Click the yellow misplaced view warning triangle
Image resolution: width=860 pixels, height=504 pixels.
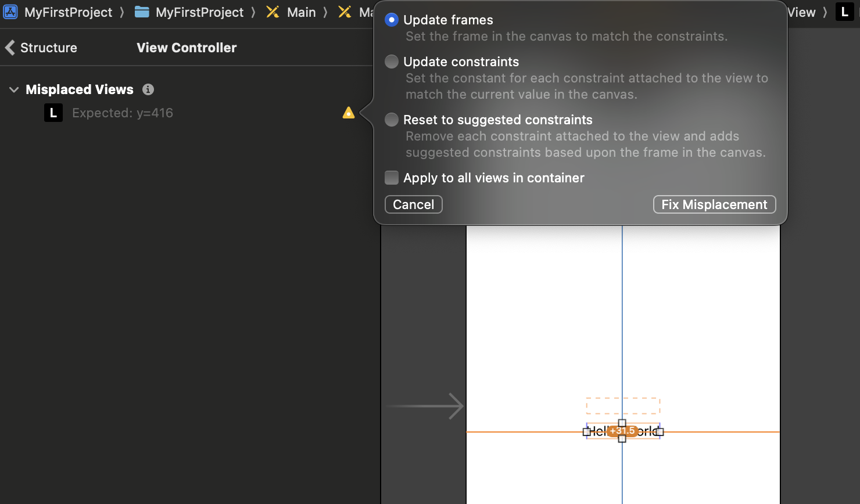point(348,113)
